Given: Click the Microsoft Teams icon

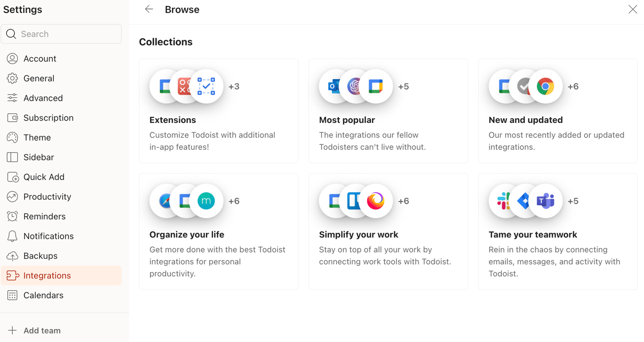Looking at the screenshot, I should point(546,201).
